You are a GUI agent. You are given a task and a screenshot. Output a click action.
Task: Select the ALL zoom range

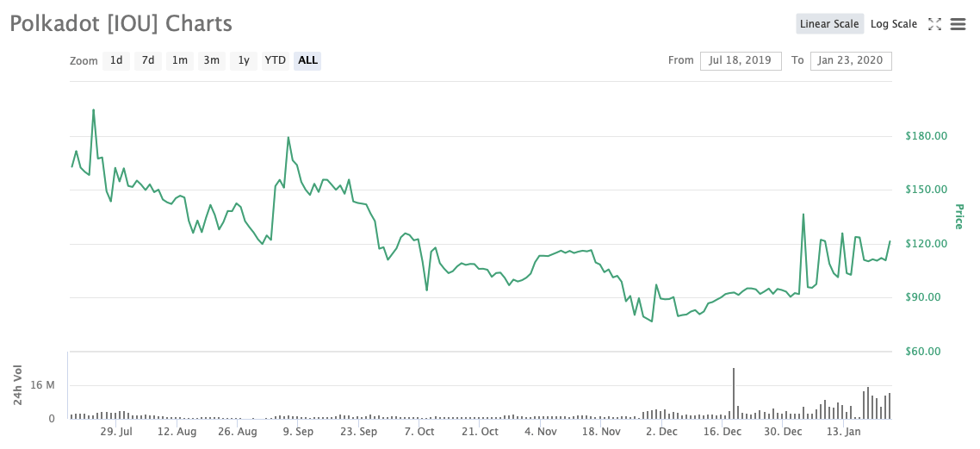307,60
